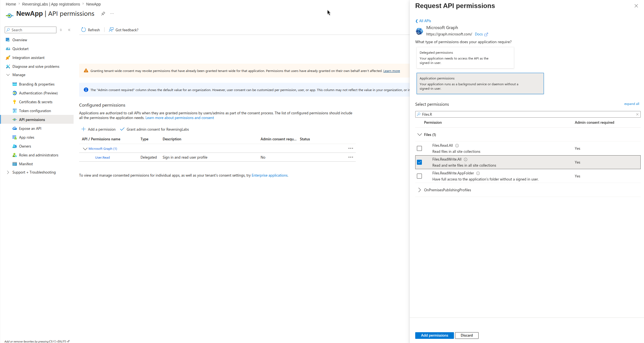Open Diagnose and solve problems
The width and height of the screenshot is (644, 343).
click(36, 66)
